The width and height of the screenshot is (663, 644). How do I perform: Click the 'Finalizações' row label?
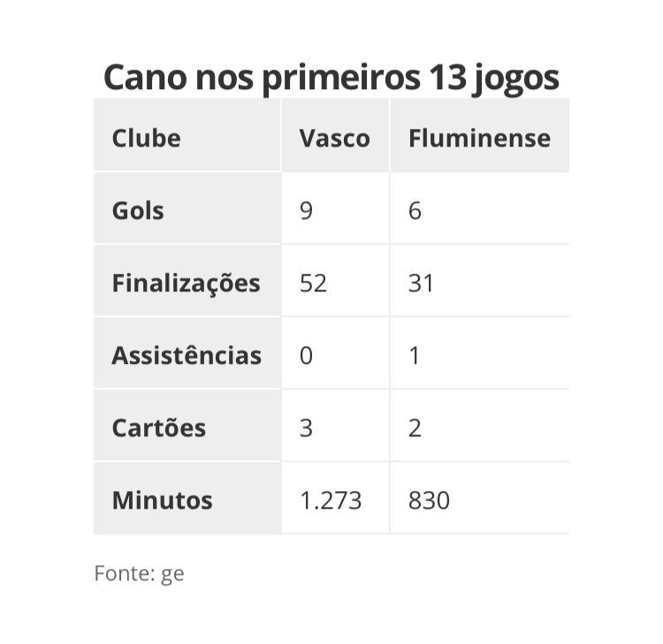[186, 283]
